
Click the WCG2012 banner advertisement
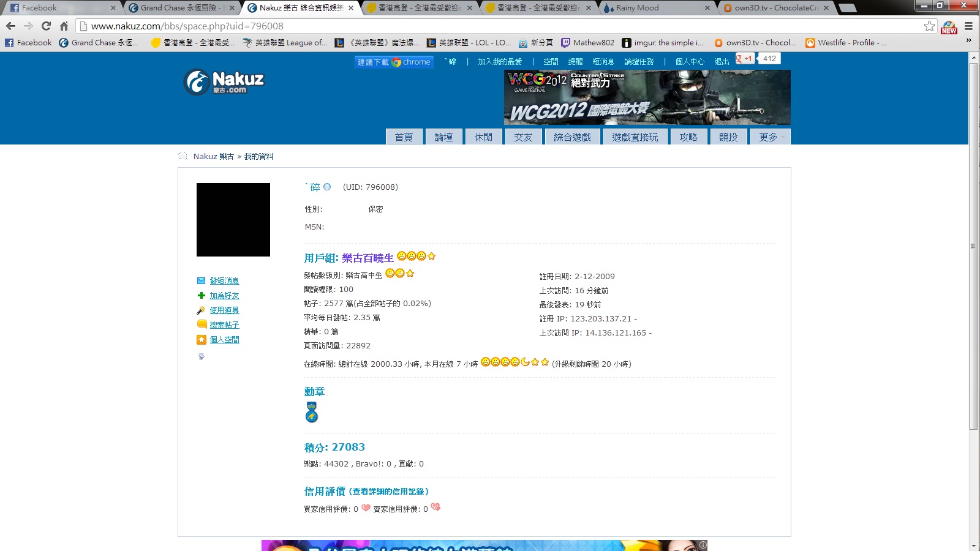click(x=647, y=97)
